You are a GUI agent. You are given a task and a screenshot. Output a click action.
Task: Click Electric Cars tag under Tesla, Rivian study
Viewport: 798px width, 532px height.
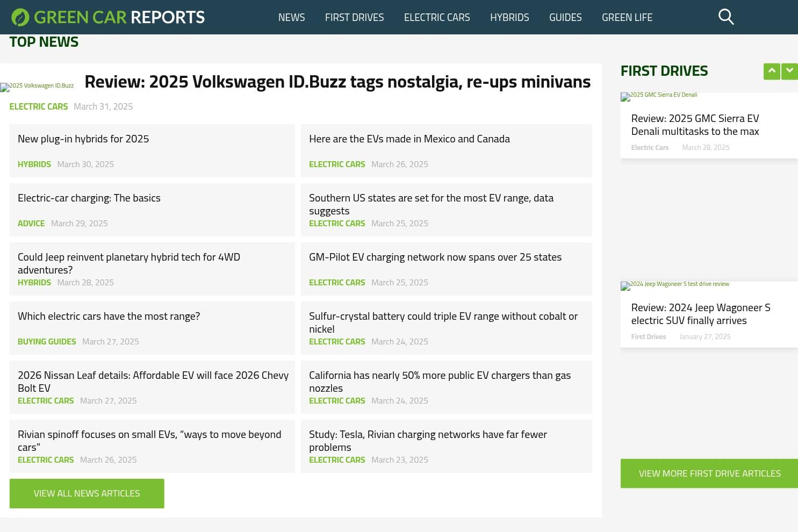[337, 459]
